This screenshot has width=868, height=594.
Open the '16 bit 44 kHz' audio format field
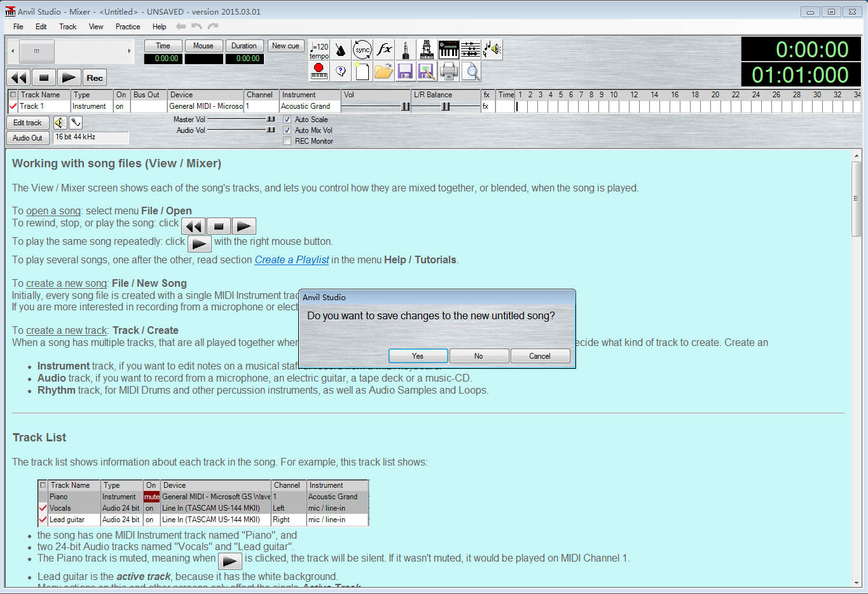(90, 137)
